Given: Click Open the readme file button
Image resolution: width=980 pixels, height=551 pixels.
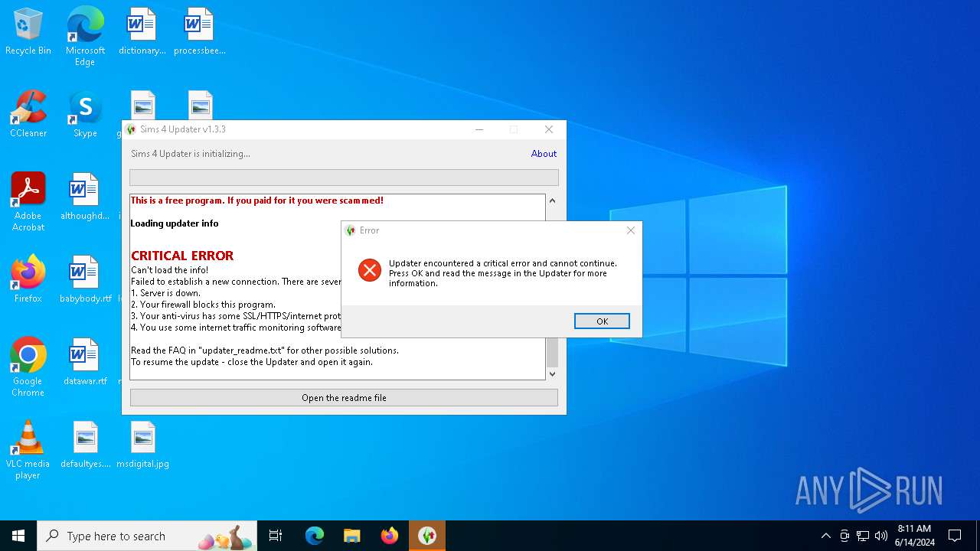Looking at the screenshot, I should 344,398.
